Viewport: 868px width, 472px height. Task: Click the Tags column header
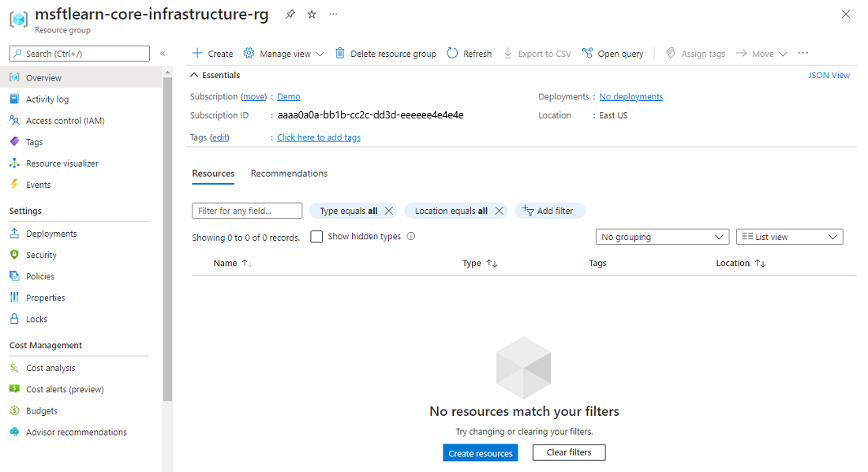coord(597,263)
